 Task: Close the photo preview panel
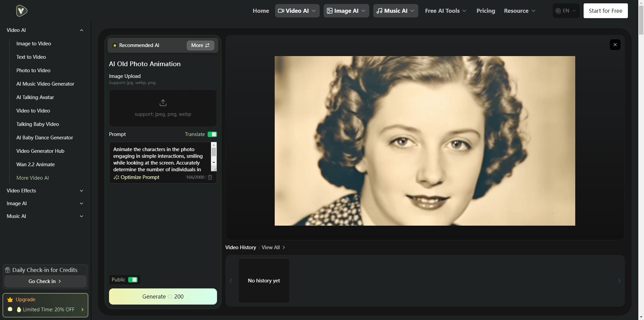pyautogui.click(x=615, y=45)
